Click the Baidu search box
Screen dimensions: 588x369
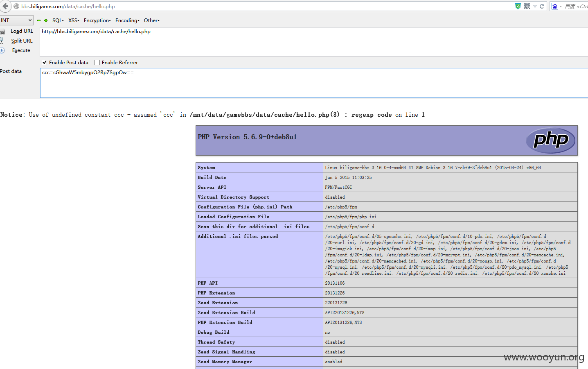tap(576, 6)
